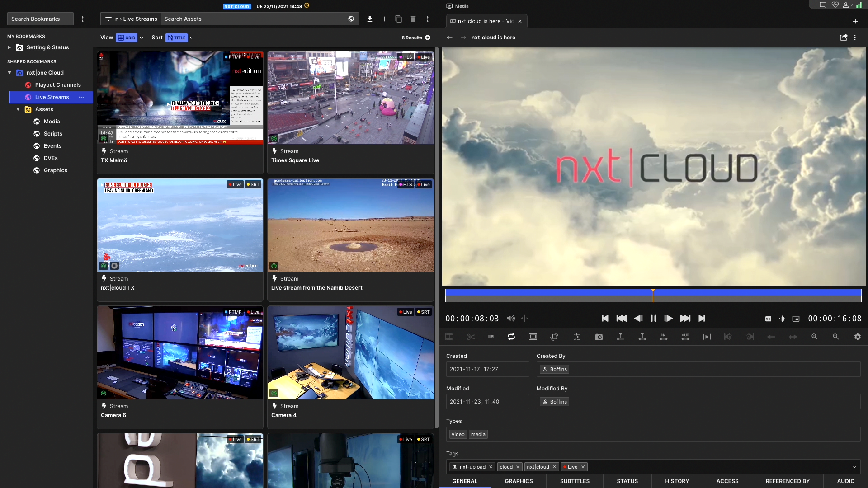The image size is (868, 488).
Task: Remove the cloud tag
Action: [x=518, y=467]
